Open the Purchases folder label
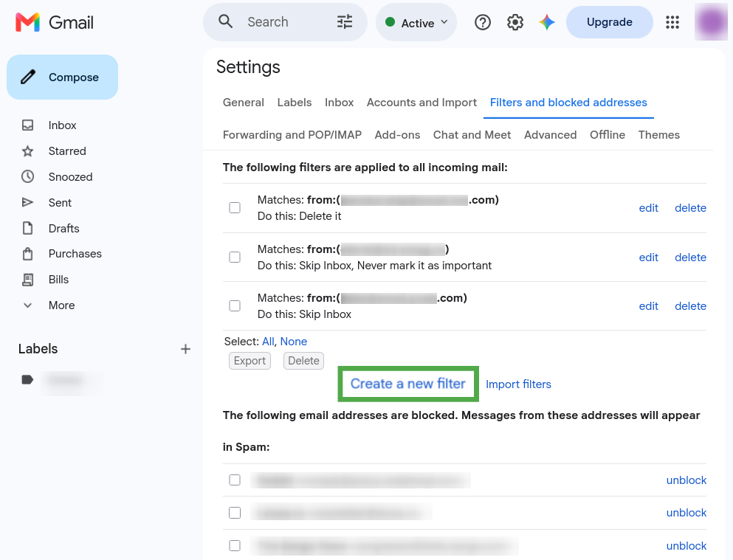 click(x=75, y=254)
